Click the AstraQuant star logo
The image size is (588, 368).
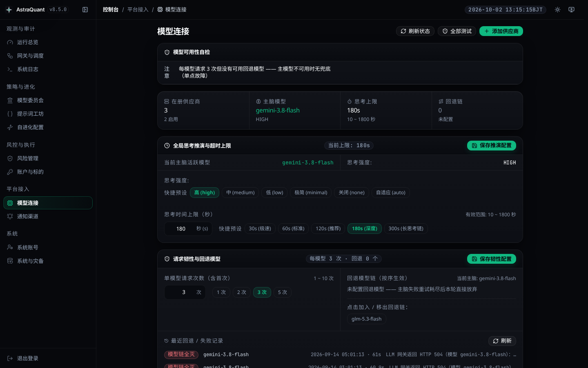[x=9, y=9]
